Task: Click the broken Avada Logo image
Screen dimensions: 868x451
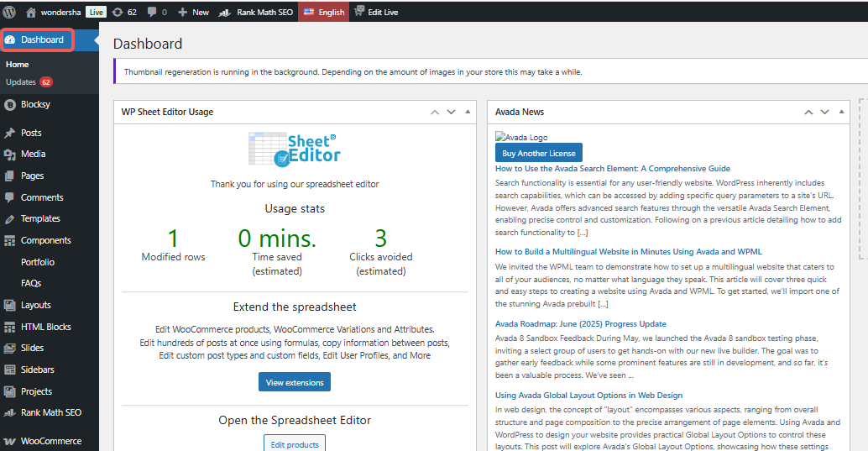Action: 521,138
